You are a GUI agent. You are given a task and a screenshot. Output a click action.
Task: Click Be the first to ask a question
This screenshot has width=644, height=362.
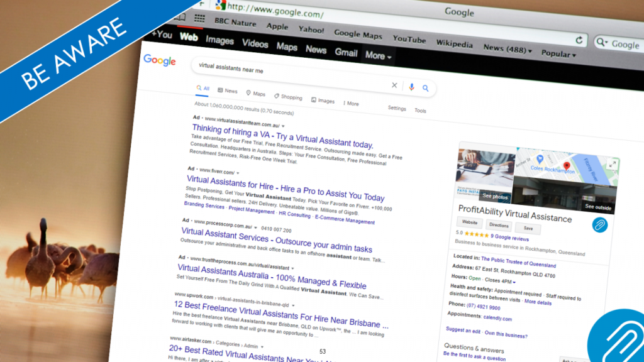coord(474,356)
